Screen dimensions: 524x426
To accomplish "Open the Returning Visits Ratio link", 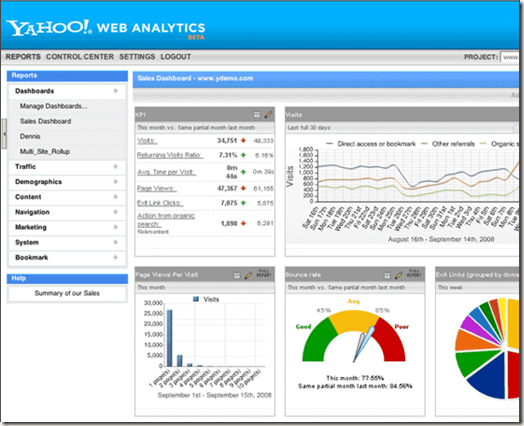I will point(170,155).
